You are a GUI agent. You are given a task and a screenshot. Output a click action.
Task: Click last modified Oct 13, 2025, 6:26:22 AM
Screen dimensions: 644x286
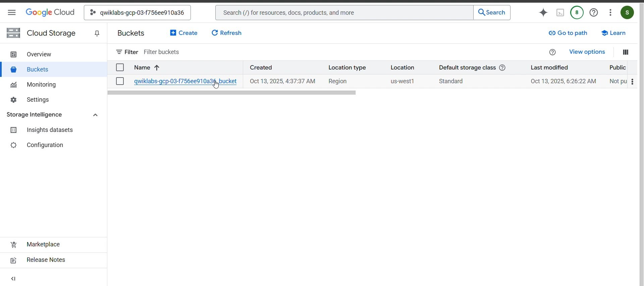click(563, 81)
